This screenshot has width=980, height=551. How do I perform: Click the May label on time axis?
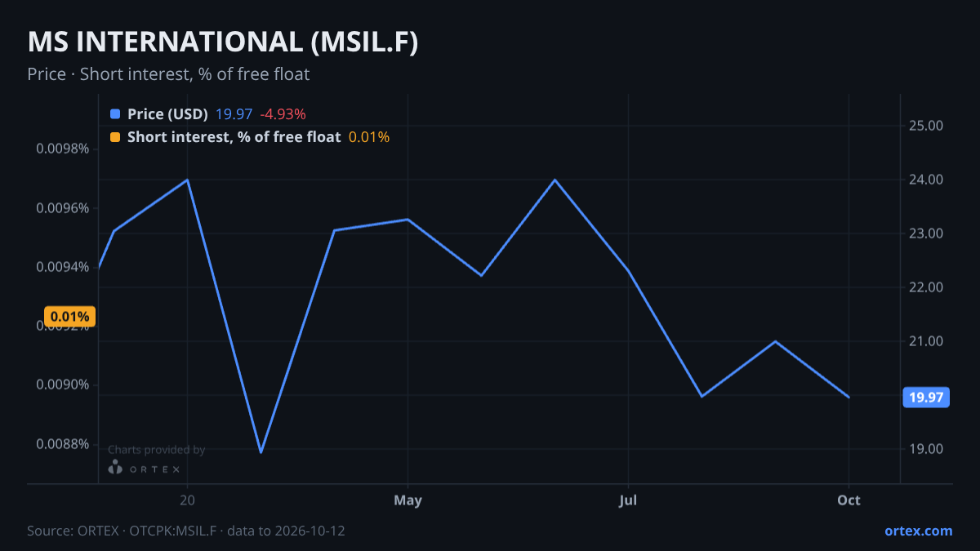(x=408, y=500)
